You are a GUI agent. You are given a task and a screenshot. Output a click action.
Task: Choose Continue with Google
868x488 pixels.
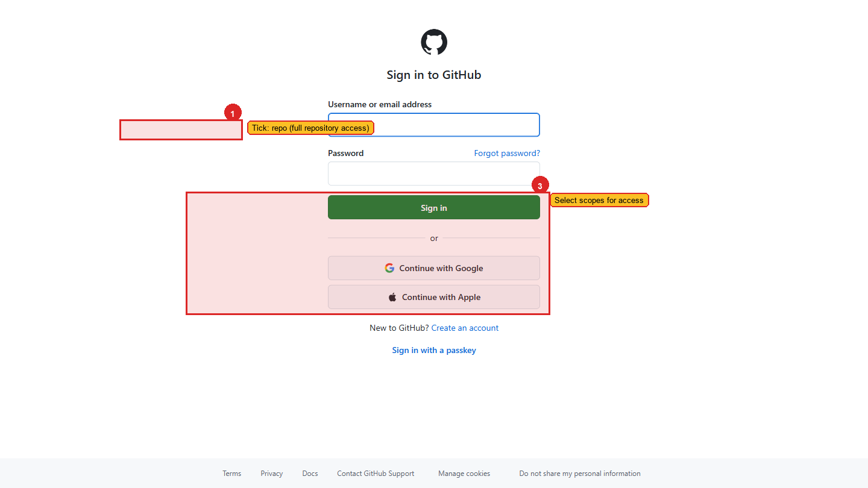pos(434,268)
